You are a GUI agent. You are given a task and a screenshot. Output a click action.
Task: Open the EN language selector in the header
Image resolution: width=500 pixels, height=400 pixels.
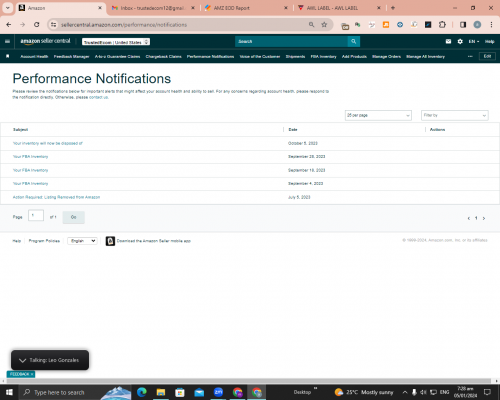474,41
